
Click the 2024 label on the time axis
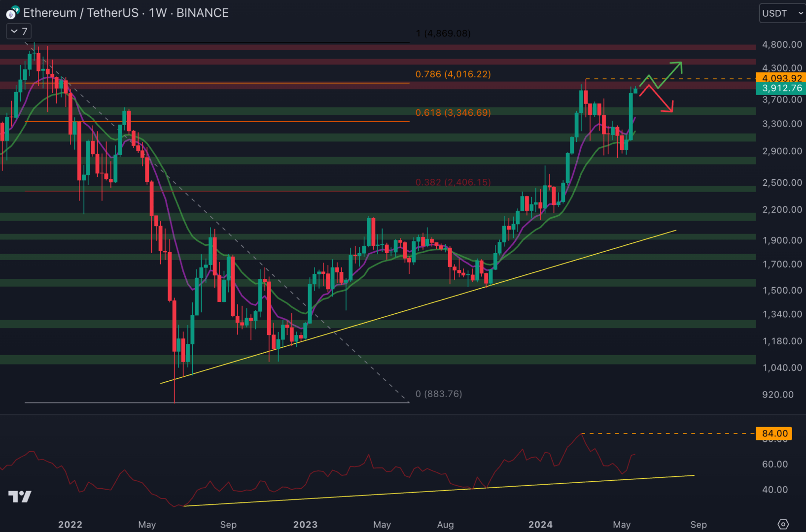pyautogui.click(x=540, y=525)
